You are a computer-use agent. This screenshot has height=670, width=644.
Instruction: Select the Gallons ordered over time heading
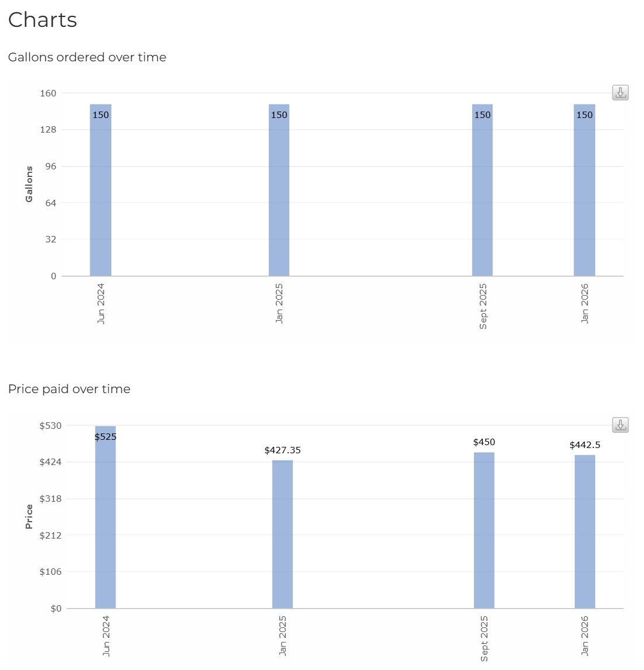88,57
